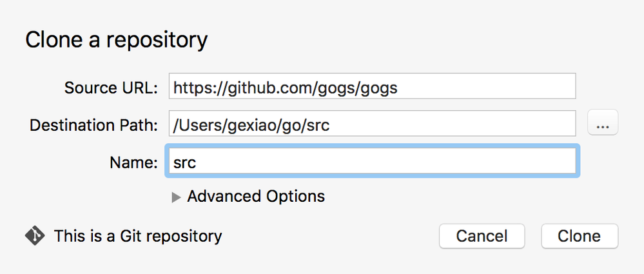
Task: Cancel the clone repository dialog
Action: [482, 236]
